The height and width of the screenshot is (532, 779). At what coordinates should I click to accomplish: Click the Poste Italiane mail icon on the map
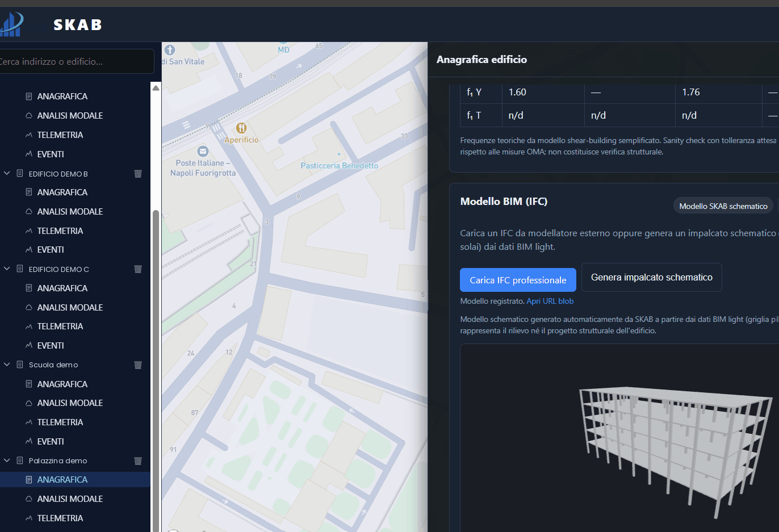[203, 152]
